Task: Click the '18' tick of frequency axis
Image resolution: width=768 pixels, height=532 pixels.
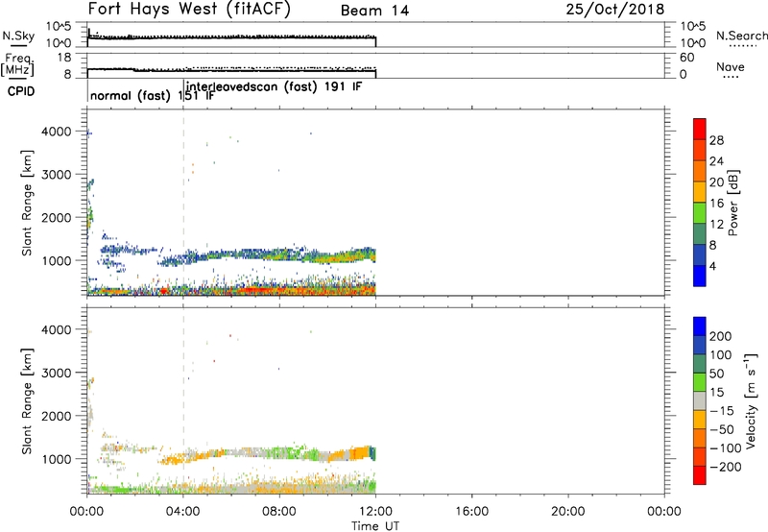Action: (x=64, y=58)
